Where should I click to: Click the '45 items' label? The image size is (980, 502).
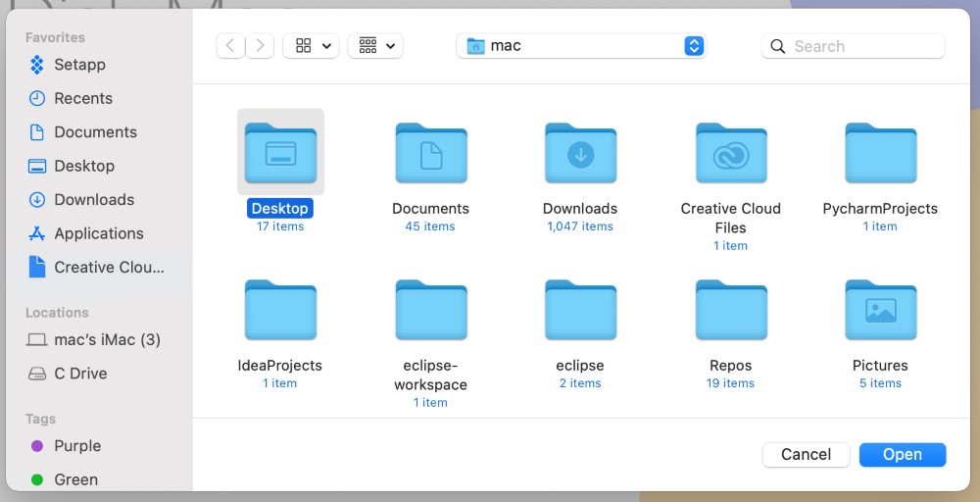430,226
